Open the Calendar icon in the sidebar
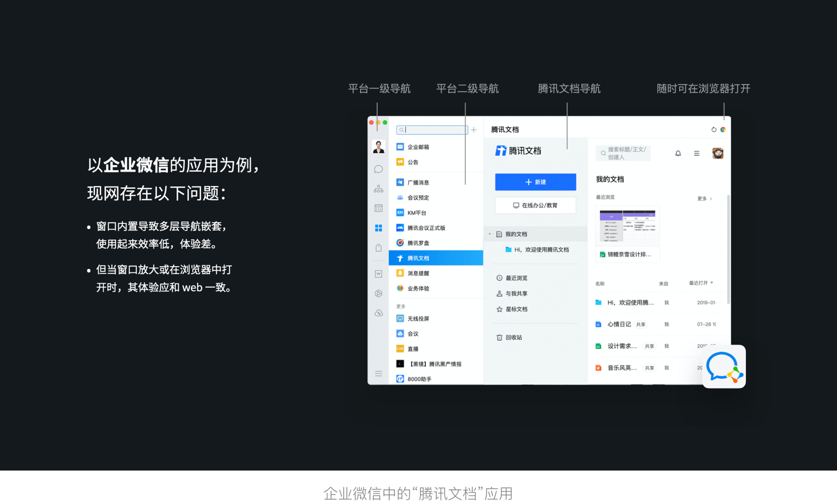The image size is (837, 504). click(378, 208)
